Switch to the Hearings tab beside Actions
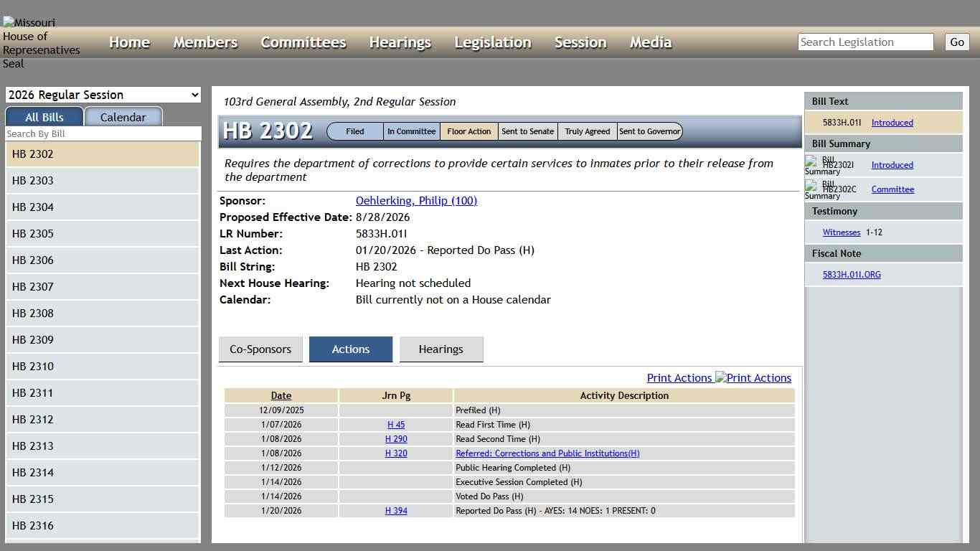The image size is (980, 551). [441, 349]
